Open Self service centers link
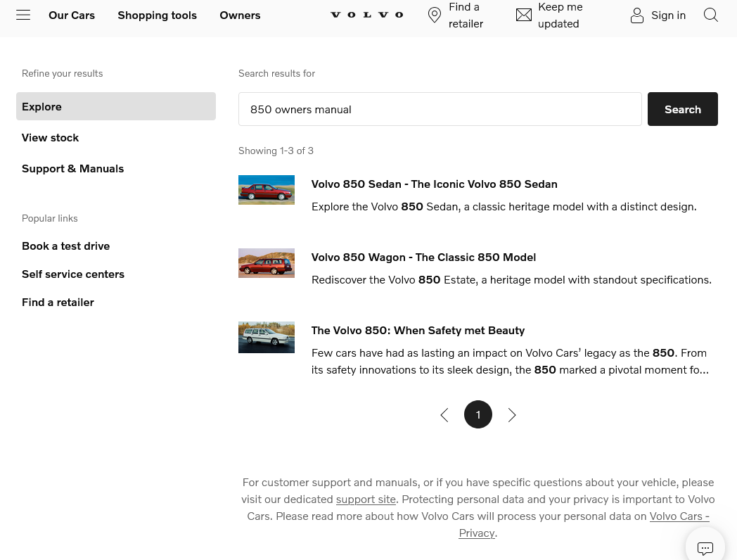The height and width of the screenshot is (560, 737). coord(73,274)
